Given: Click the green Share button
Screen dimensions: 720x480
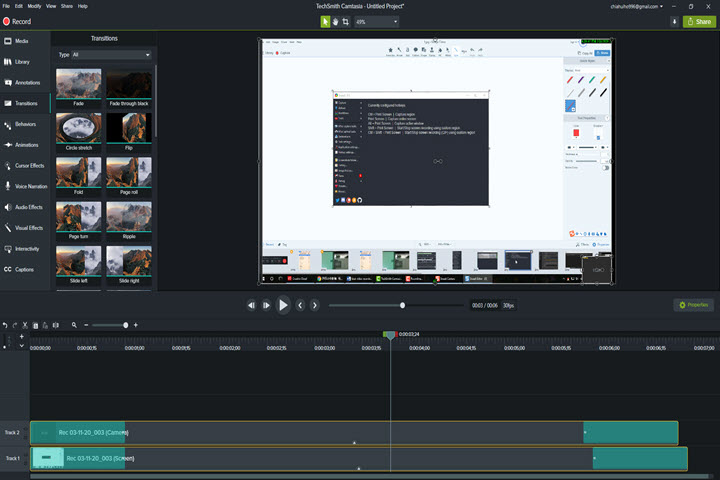Looking at the screenshot, I should (699, 21).
